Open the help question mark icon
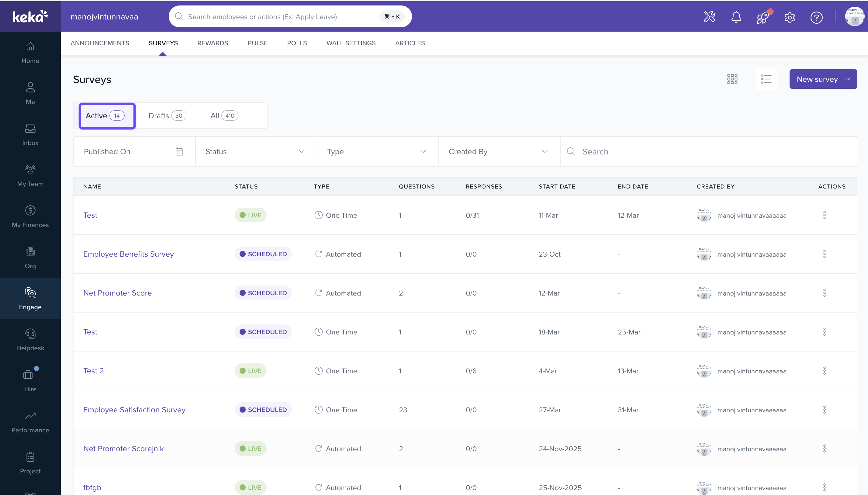 [816, 17]
